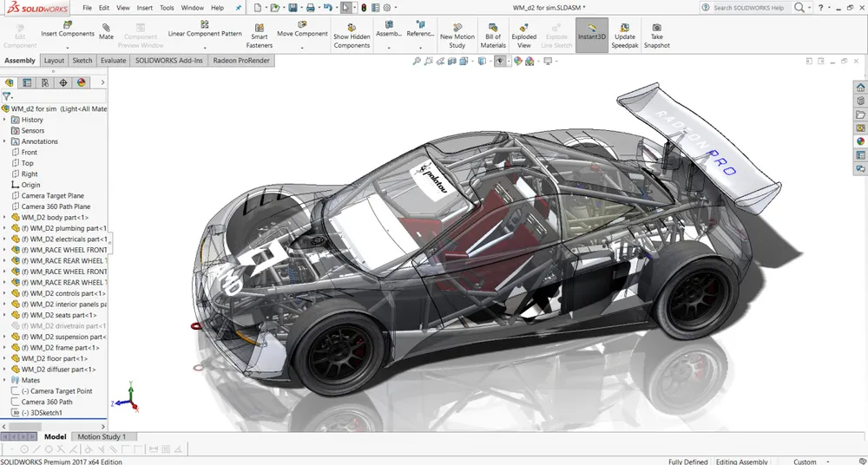Screen dimensions: 868x465
Task: Toggle the pin on the menu bar
Action: [239, 8]
